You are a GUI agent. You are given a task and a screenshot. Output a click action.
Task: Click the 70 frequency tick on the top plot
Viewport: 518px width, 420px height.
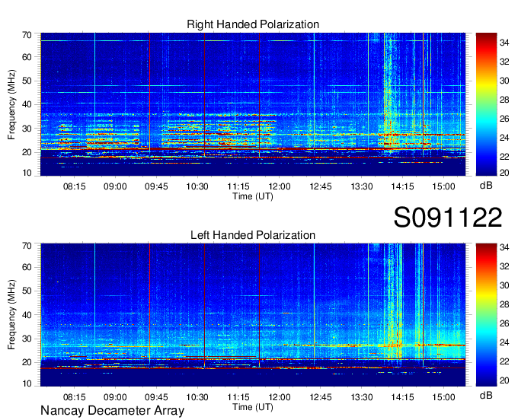click(x=27, y=35)
